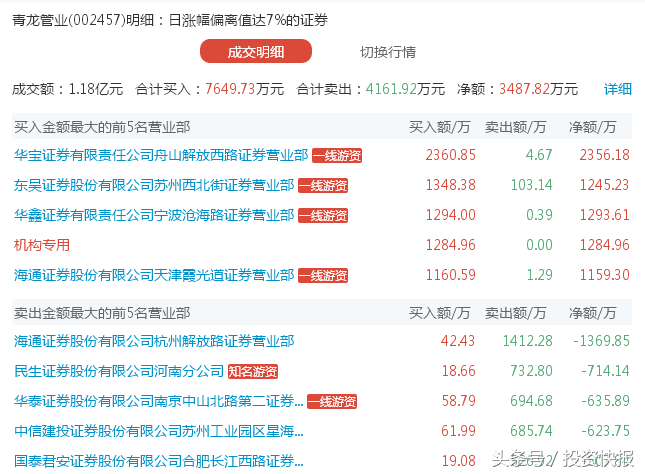Click total sell value 4161.92万元

[x=405, y=89]
